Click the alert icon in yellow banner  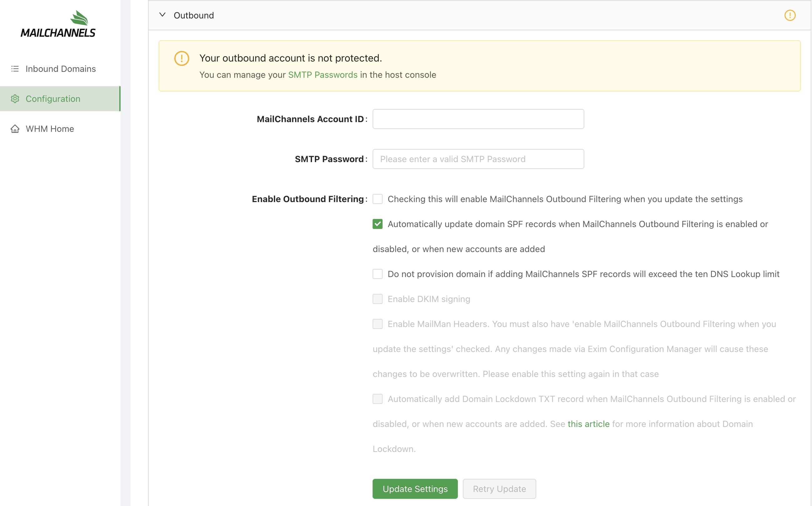(x=182, y=59)
